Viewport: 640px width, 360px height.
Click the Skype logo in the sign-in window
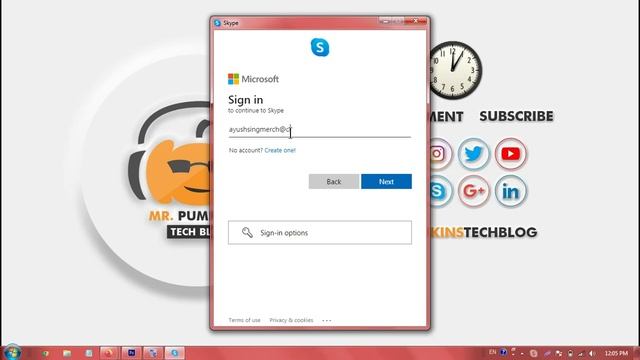pyautogui.click(x=320, y=47)
